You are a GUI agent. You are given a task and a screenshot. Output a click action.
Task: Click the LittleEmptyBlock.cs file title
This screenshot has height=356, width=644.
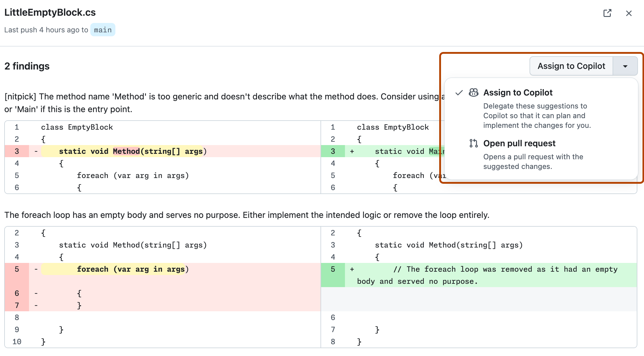(50, 12)
